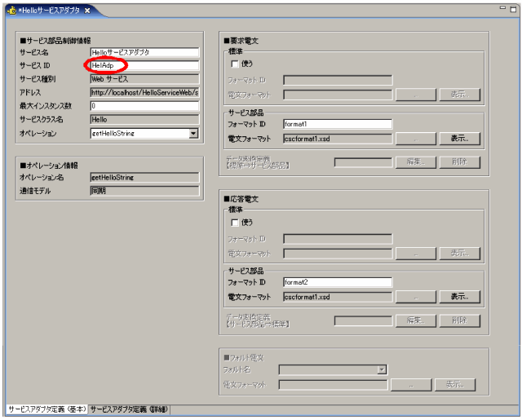
Task: Click 編集 button for サービス部品⇒標準 conversion
Action: pos(416,321)
